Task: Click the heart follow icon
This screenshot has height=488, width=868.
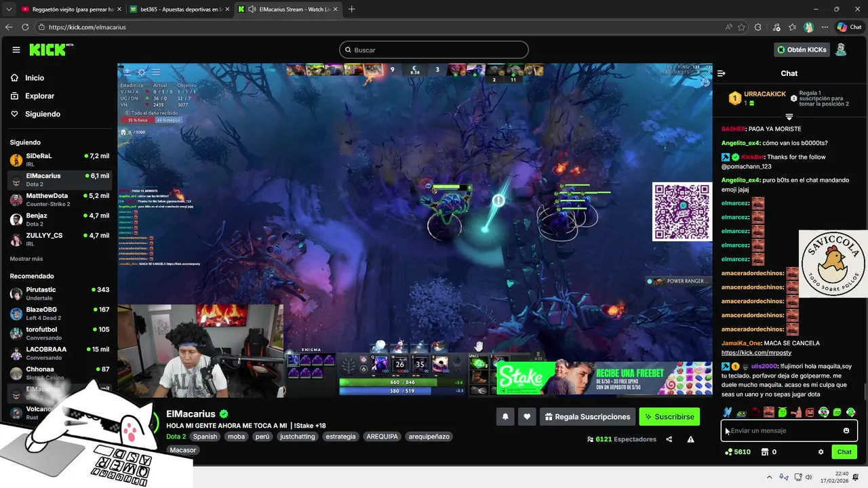Action: (x=527, y=417)
